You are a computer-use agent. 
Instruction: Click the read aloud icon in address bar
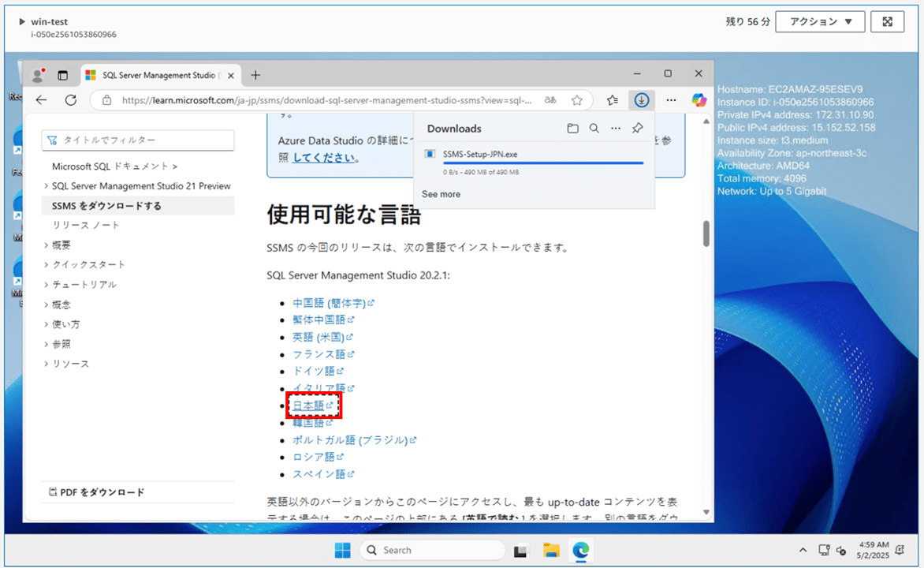click(550, 100)
